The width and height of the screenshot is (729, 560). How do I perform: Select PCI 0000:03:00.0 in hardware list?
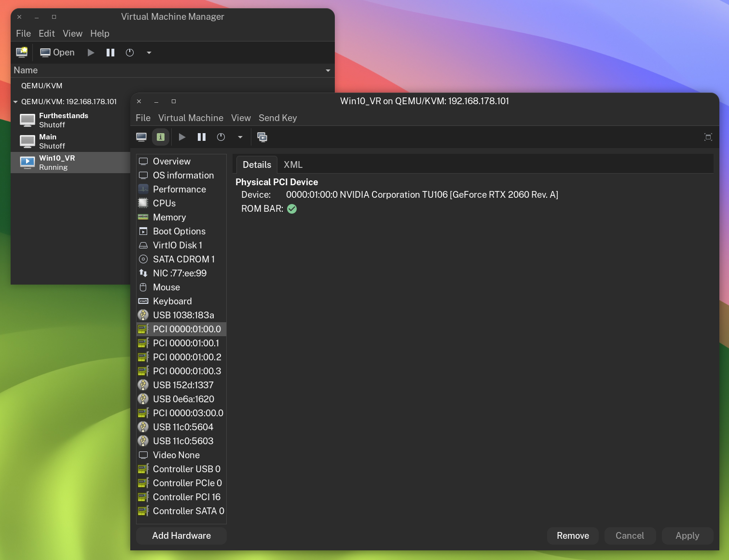(188, 413)
